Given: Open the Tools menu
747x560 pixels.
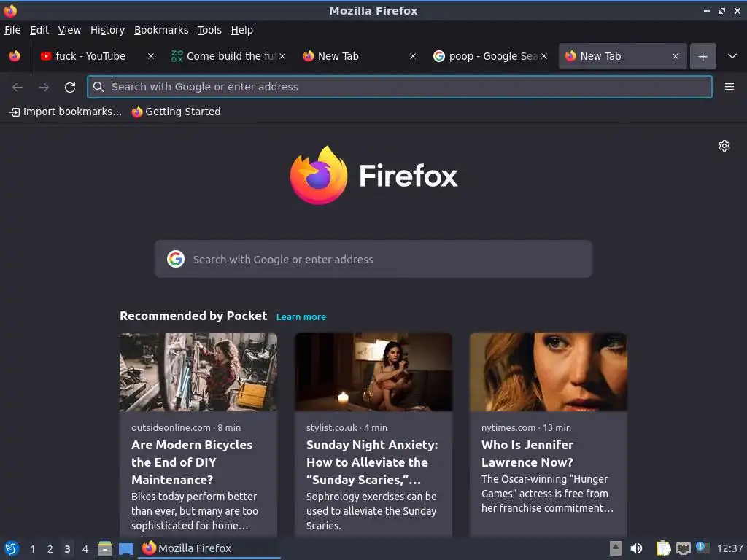Looking at the screenshot, I should coord(209,30).
